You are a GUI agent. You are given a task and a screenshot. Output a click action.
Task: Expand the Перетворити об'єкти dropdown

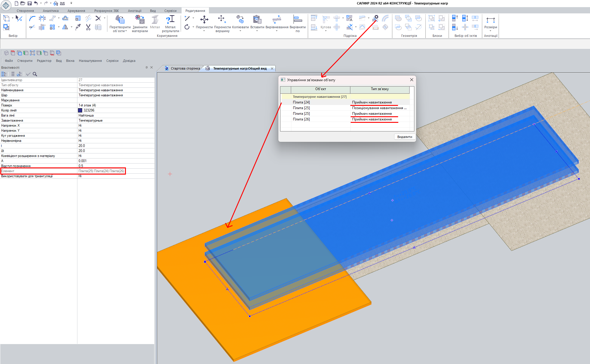[x=126, y=31]
